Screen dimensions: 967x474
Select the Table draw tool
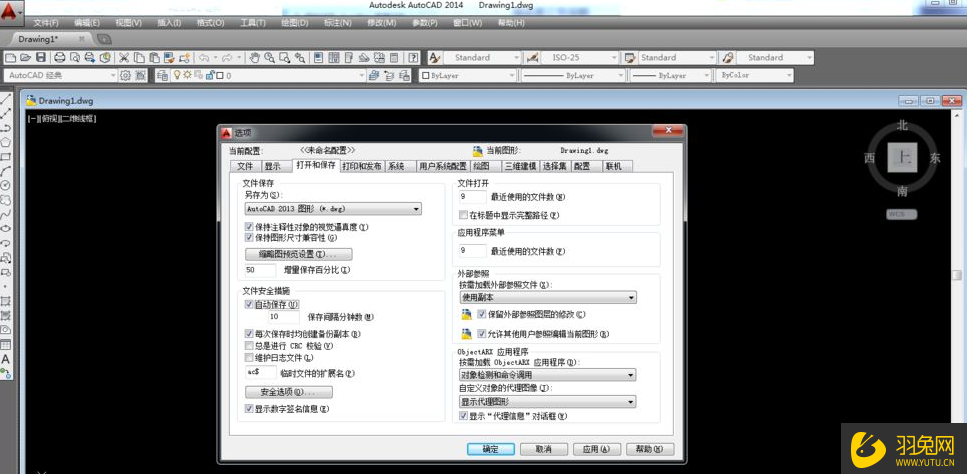pyautogui.click(x=6, y=345)
